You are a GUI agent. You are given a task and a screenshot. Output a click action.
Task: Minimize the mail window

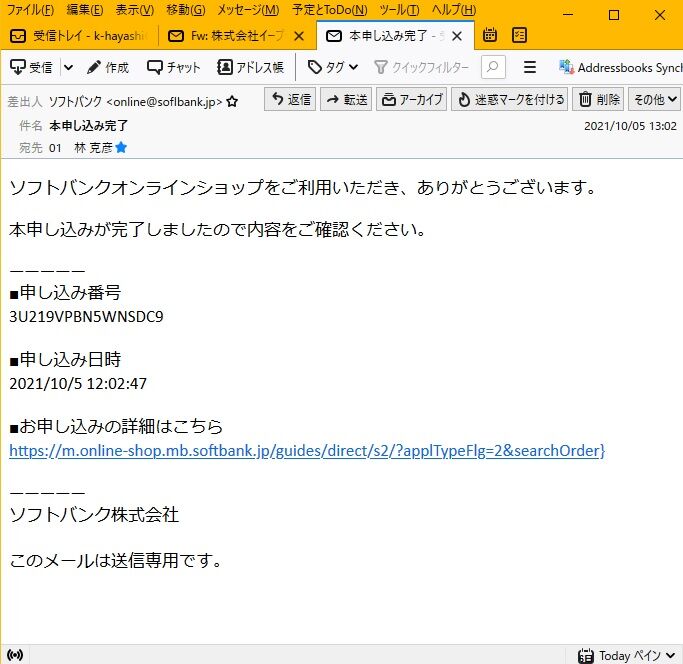568,15
